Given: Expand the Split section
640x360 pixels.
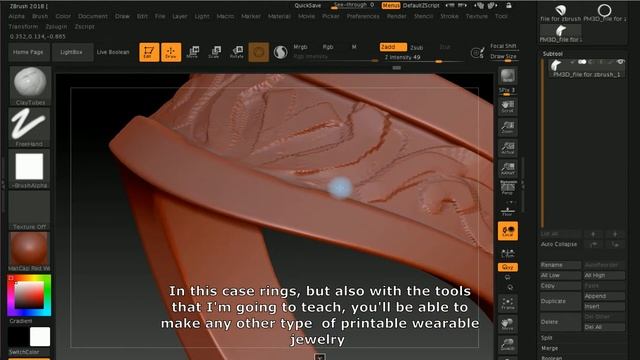Looking at the screenshot, I should pyautogui.click(x=547, y=338).
